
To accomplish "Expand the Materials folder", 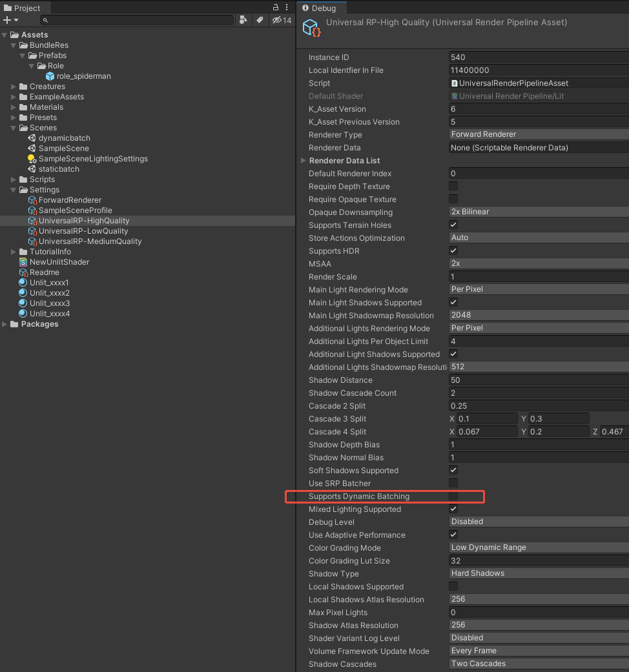I will pyautogui.click(x=14, y=107).
